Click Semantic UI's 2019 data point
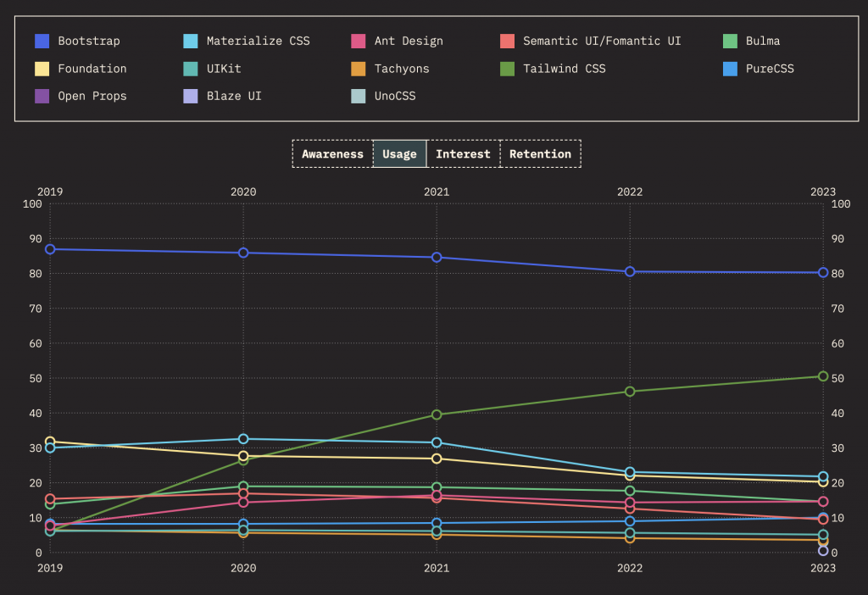 [50, 499]
